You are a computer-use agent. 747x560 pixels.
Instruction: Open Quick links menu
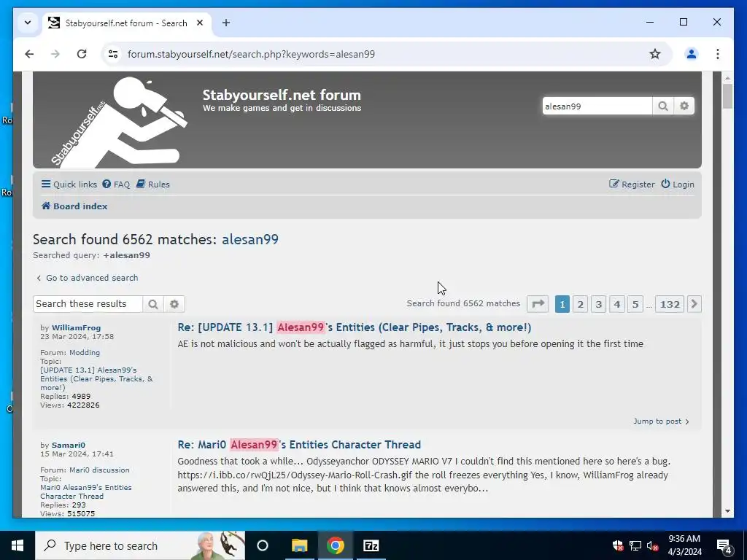[x=69, y=184]
